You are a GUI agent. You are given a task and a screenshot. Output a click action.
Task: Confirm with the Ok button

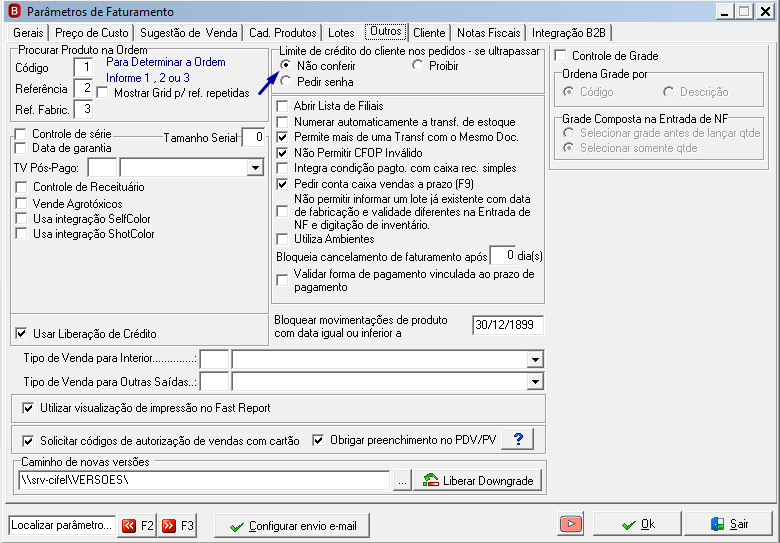click(638, 524)
